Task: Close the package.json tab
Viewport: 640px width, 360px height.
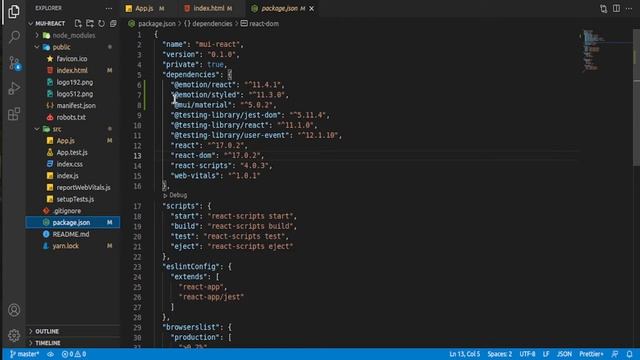Action: tap(312, 9)
